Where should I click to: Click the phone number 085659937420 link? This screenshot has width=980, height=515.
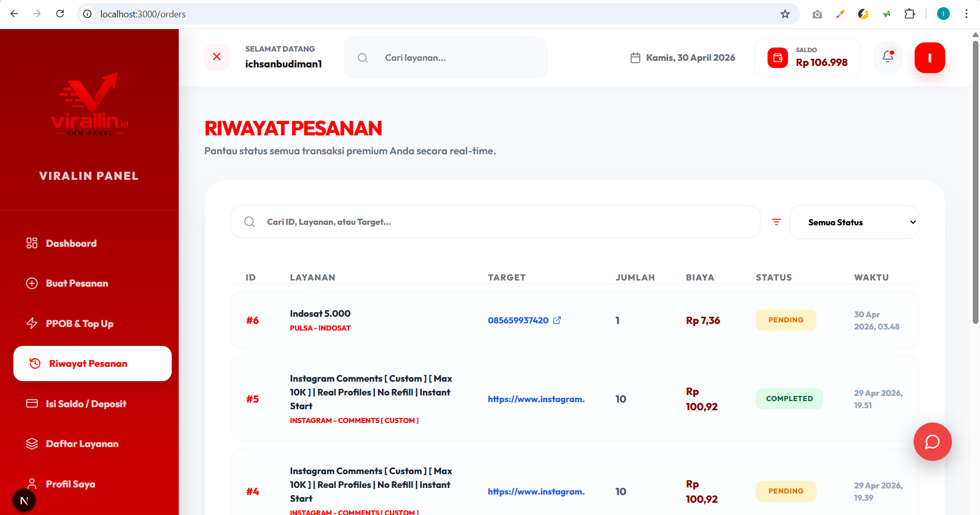pos(518,320)
